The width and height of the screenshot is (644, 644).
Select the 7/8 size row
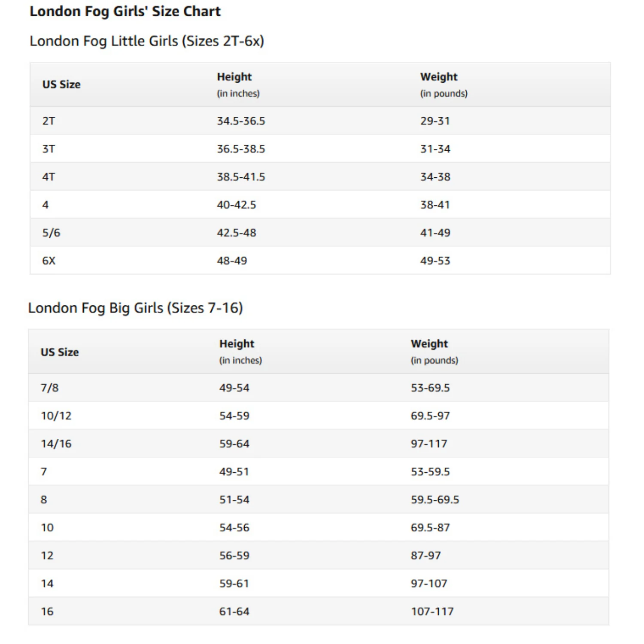click(x=319, y=388)
